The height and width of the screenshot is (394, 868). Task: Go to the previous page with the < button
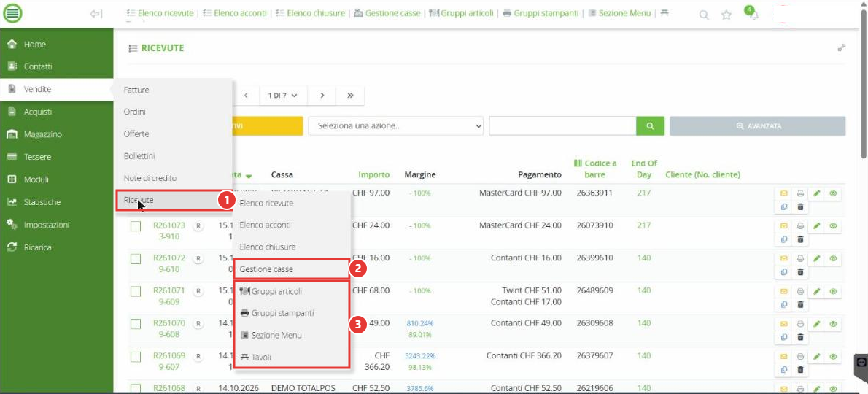point(246,95)
